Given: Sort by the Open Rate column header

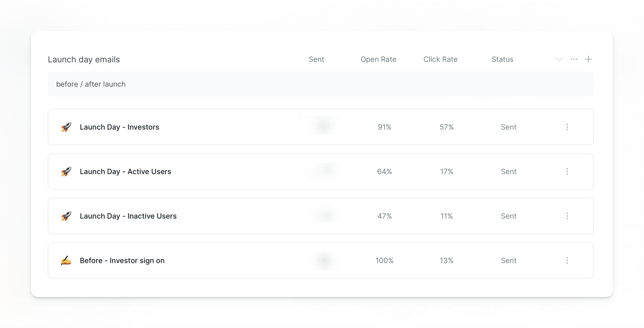Looking at the screenshot, I should point(378,59).
